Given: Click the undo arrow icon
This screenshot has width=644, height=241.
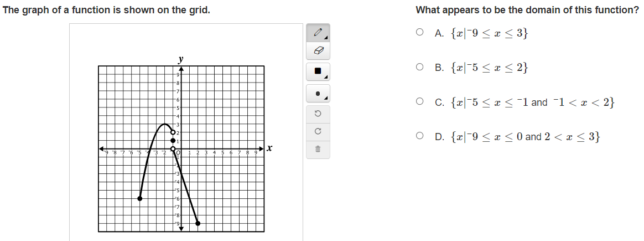Looking at the screenshot, I should pos(318,114).
